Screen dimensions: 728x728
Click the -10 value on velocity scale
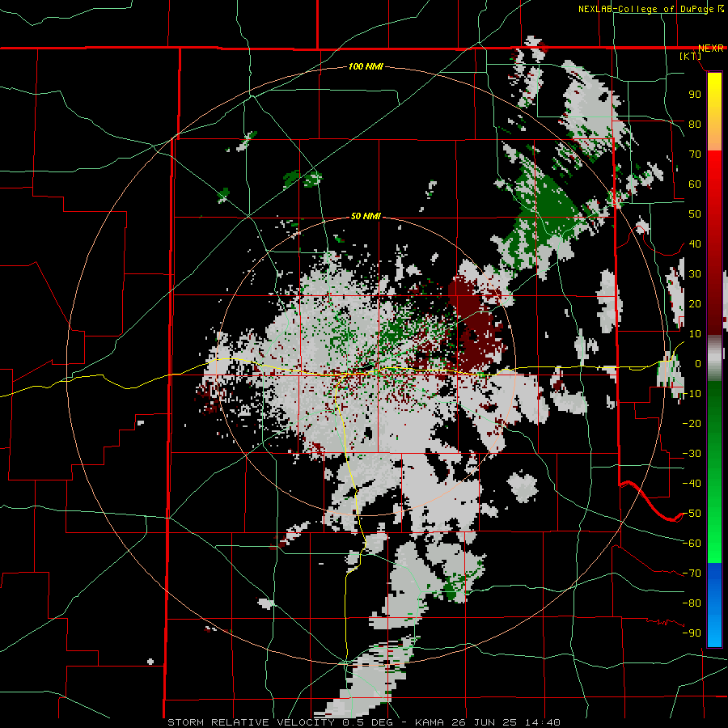tap(692, 394)
